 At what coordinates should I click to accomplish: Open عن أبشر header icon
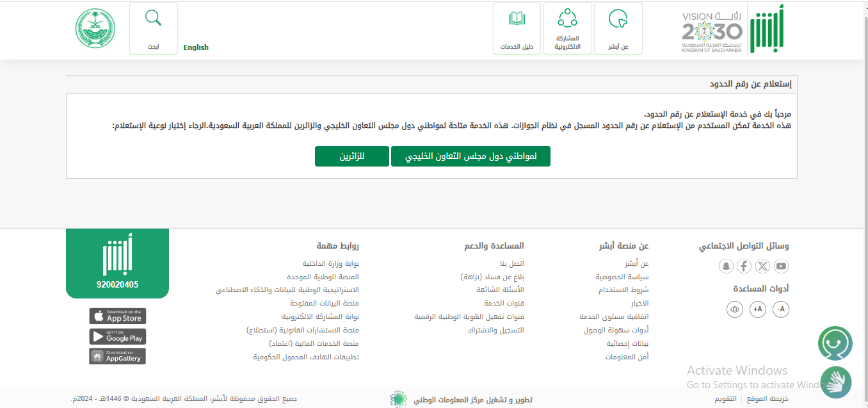click(x=618, y=28)
